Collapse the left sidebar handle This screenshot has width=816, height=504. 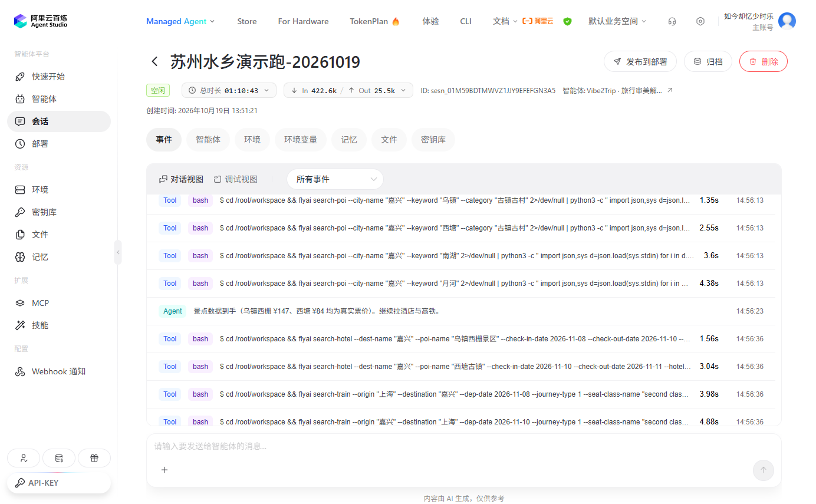pyautogui.click(x=118, y=252)
